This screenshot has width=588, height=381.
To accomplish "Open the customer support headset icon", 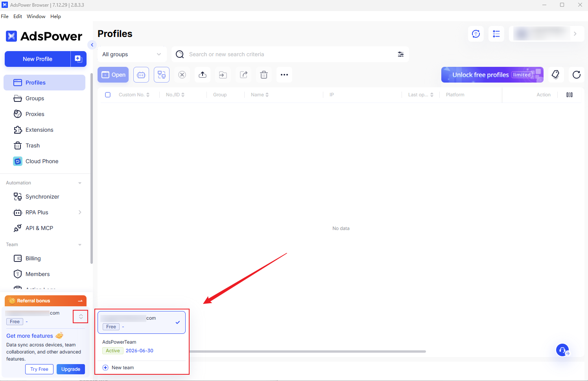I will [562, 350].
